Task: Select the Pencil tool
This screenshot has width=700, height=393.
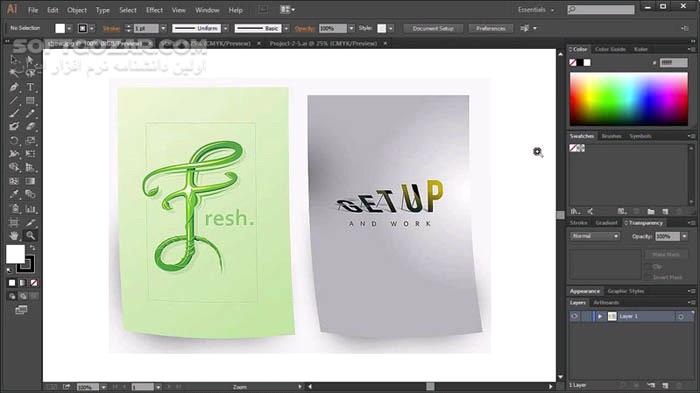Action: [30, 114]
